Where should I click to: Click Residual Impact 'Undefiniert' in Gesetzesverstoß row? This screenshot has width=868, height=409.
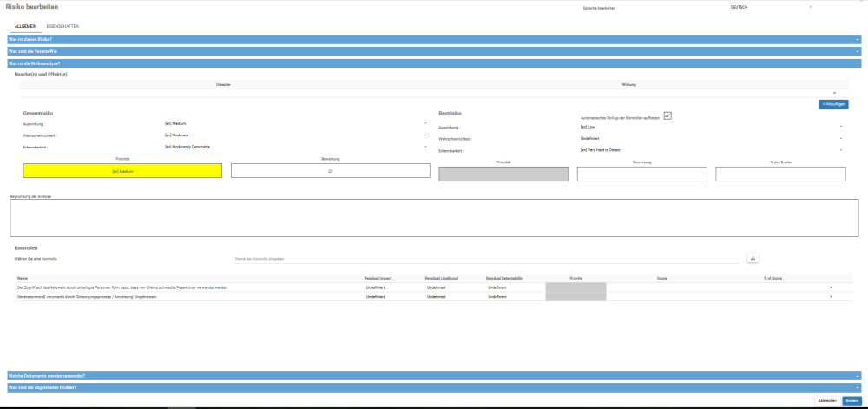375,297
